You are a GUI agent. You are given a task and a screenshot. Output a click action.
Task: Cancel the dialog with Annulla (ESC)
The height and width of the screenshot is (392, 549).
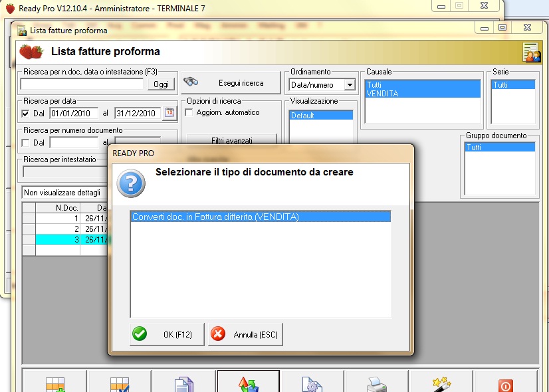(245, 335)
